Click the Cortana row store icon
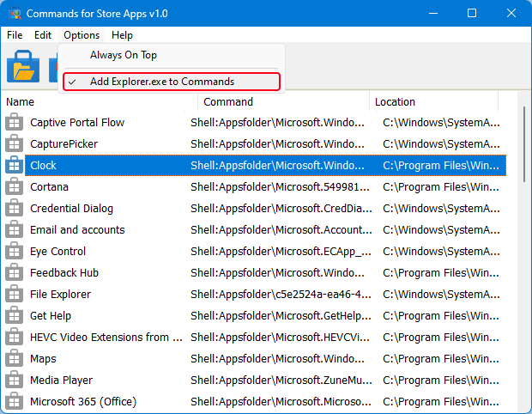The image size is (532, 414). tap(14, 186)
